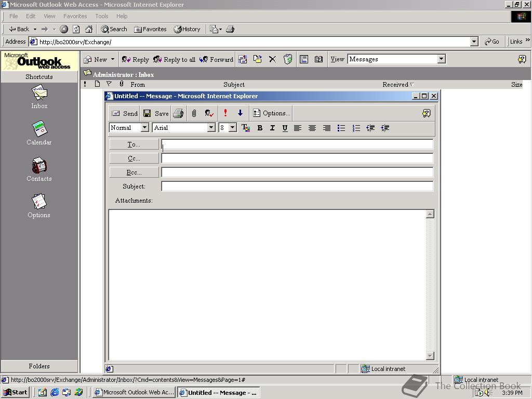Toggle underline formatting
This screenshot has width=532, height=399.
(x=285, y=128)
